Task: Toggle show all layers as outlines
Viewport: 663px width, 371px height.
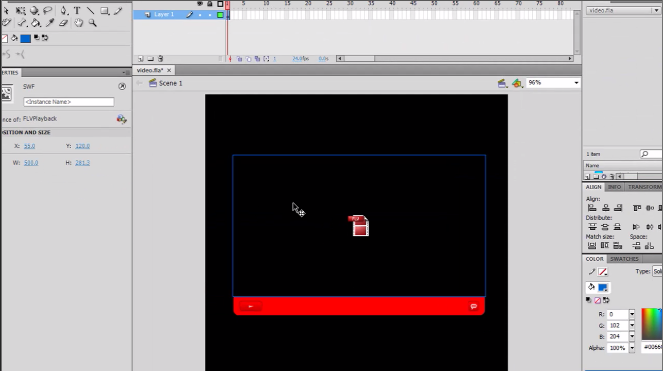Action: (220, 4)
